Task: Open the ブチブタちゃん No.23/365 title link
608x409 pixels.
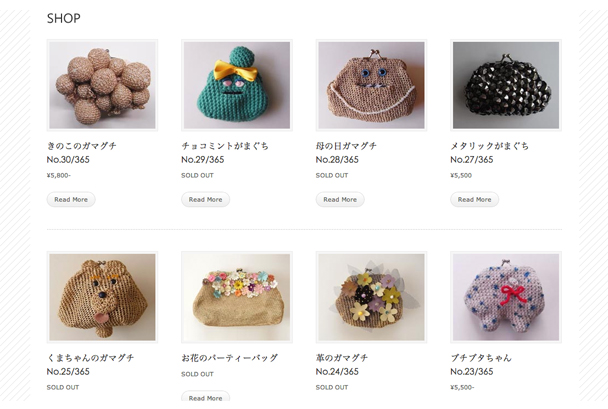Action: click(x=481, y=364)
